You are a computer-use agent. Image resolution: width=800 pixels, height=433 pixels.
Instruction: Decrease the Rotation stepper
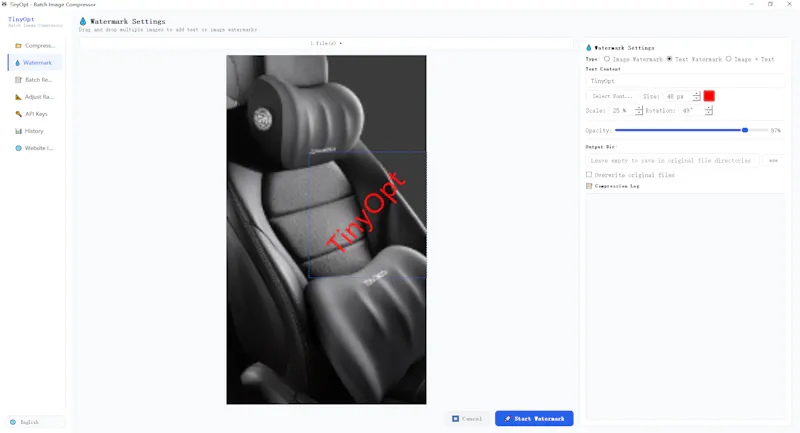[x=709, y=113]
